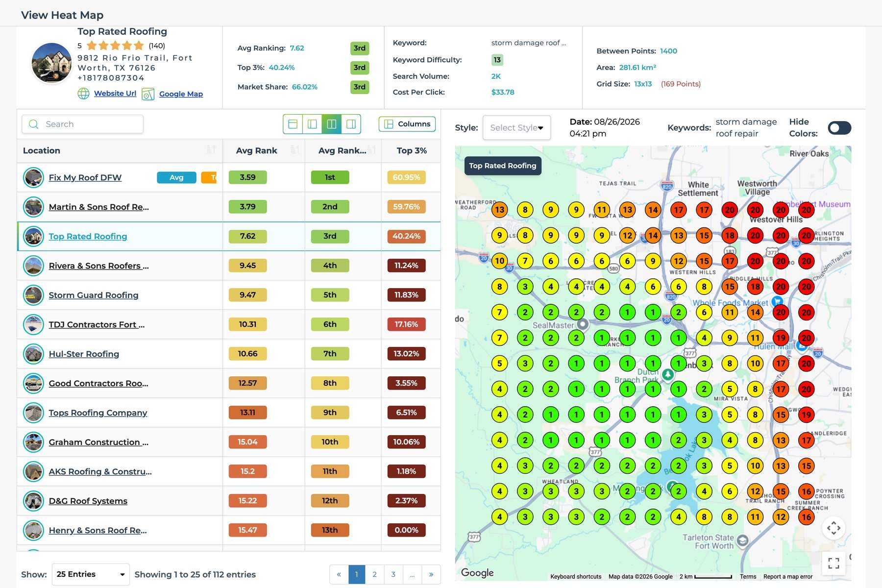Viewport: 882px width, 588px height.
Task: Jump to the next page arrow
Action: click(x=431, y=574)
